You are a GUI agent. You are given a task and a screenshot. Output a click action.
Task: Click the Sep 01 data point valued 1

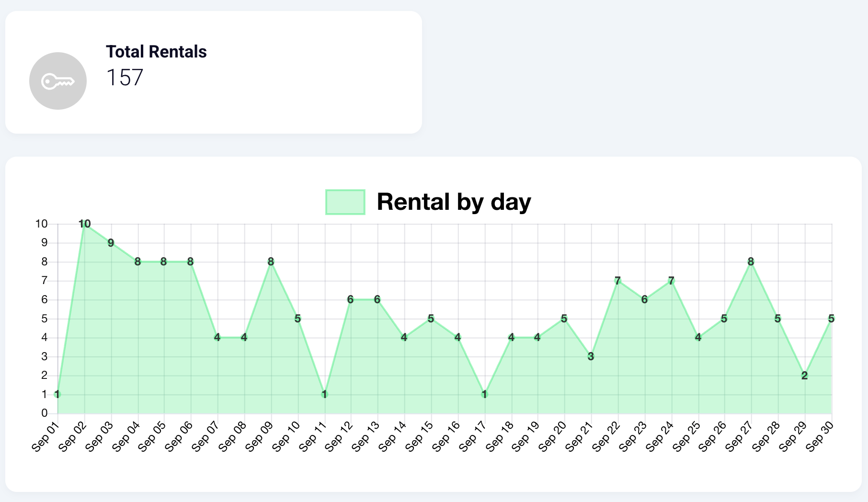coord(57,394)
